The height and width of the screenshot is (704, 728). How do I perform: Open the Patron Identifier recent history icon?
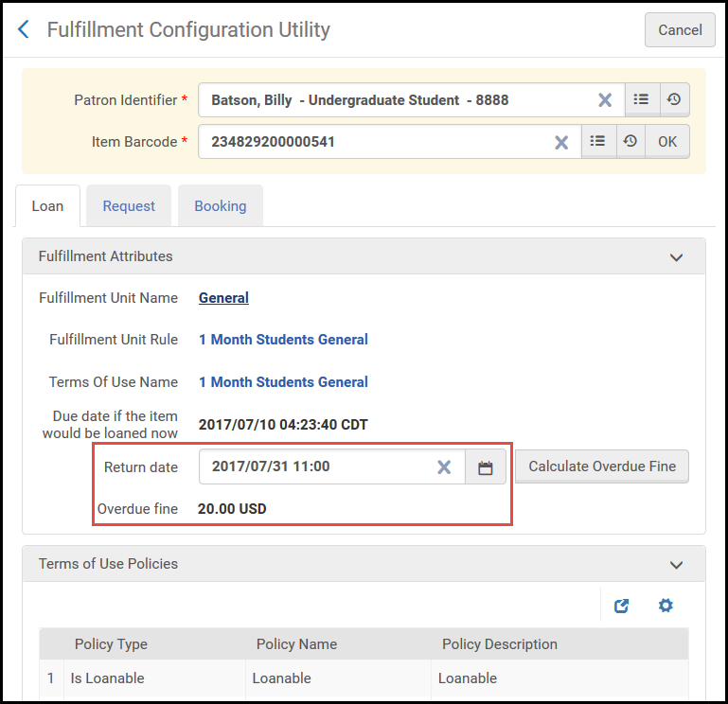(x=674, y=99)
